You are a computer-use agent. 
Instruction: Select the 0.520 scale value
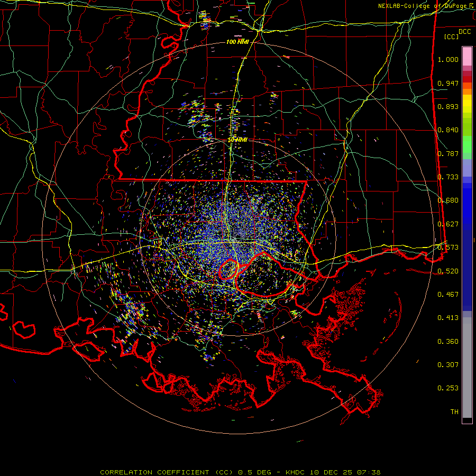pyautogui.click(x=448, y=271)
